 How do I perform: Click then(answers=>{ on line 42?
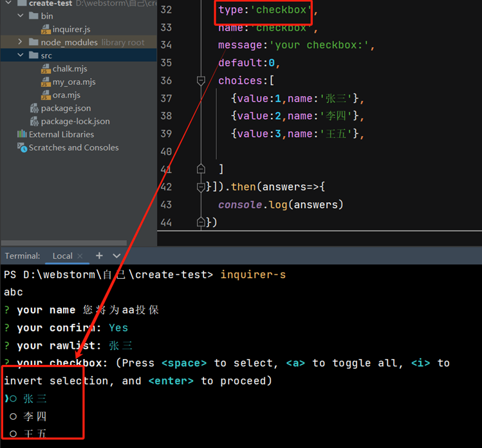[278, 187]
